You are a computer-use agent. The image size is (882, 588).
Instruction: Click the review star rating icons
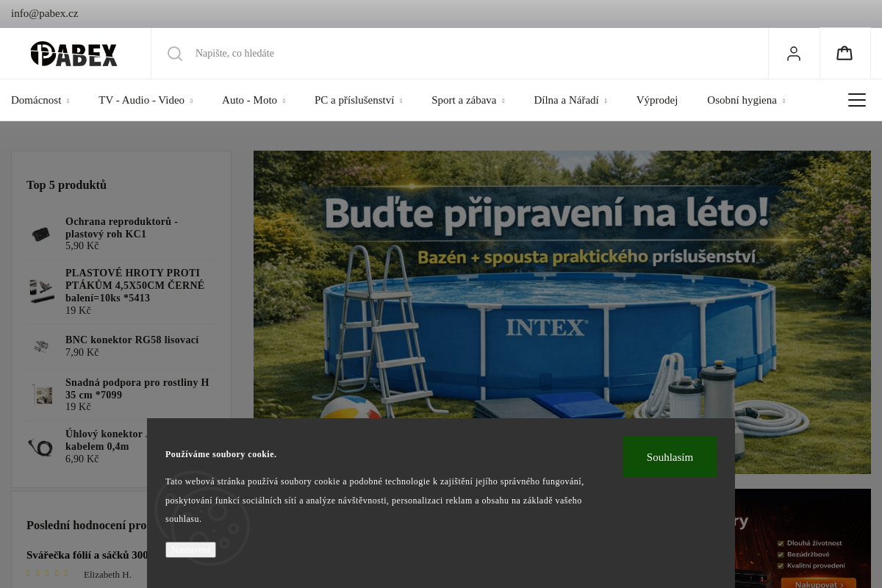(x=47, y=574)
